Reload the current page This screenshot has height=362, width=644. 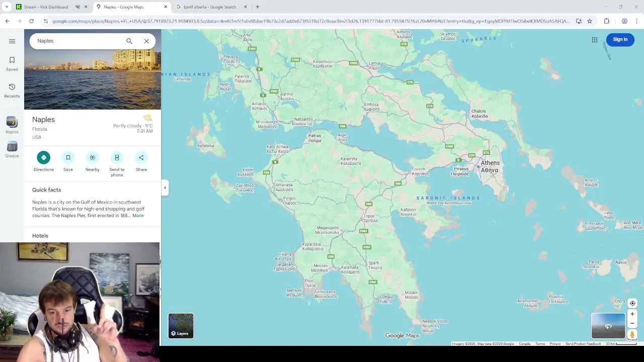tap(31, 21)
